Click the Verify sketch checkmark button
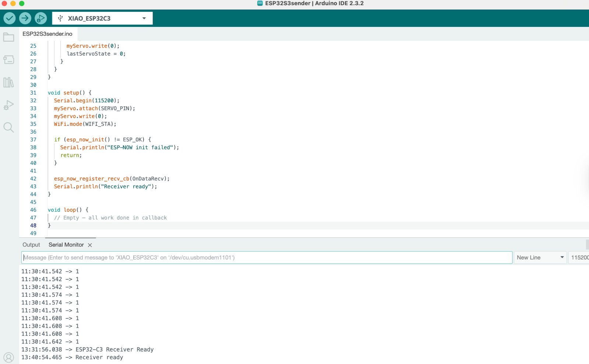This screenshot has width=589, height=364. click(x=10, y=18)
